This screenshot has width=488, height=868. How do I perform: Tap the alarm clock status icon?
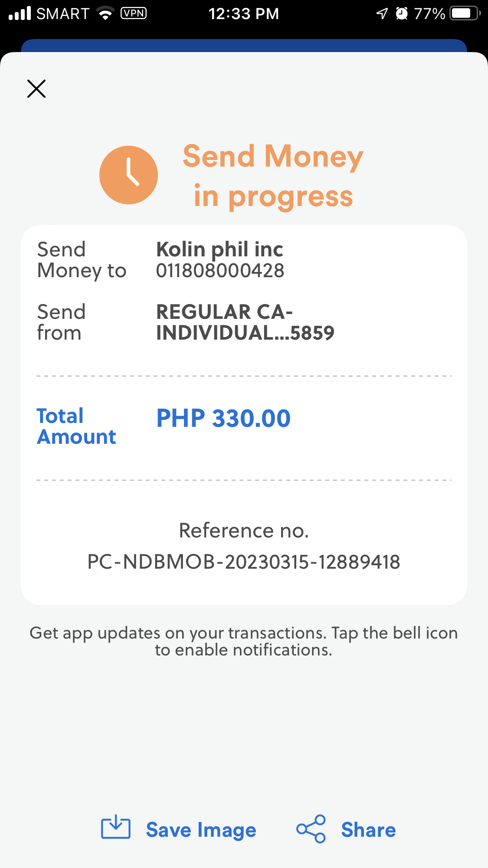402,14
